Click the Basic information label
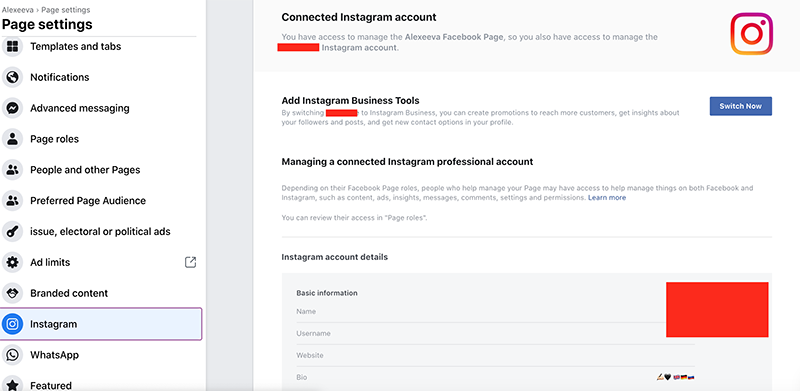This screenshot has height=391, width=800. coord(327,293)
